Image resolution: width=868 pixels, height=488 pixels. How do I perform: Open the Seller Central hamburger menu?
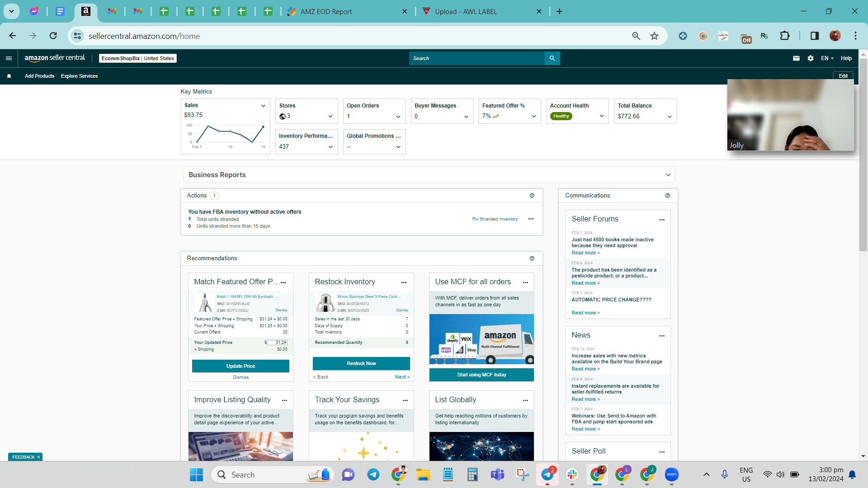tap(9, 58)
